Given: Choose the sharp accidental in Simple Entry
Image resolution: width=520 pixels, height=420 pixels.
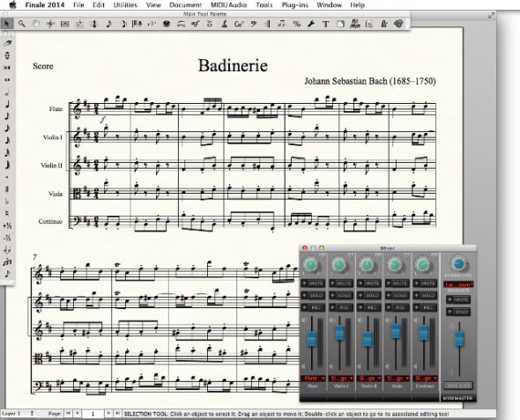Looking at the screenshot, I should (x=7, y=189).
